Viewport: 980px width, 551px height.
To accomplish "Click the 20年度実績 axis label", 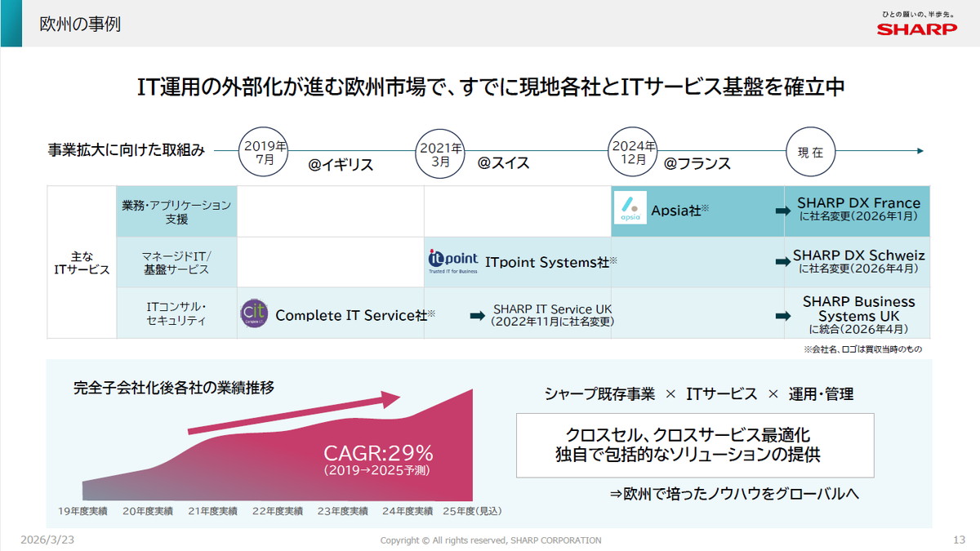I will coord(148,511).
